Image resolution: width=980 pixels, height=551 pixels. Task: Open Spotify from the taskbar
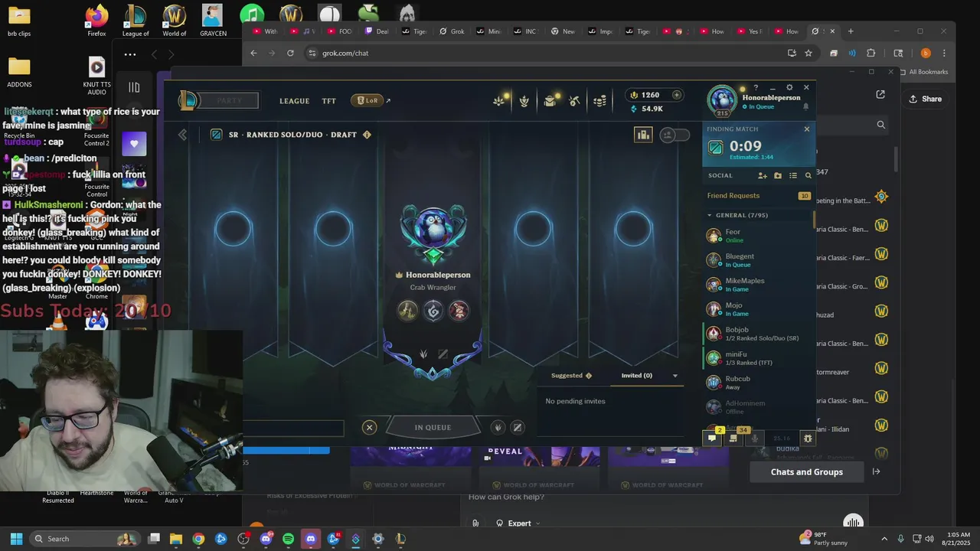tap(288, 539)
